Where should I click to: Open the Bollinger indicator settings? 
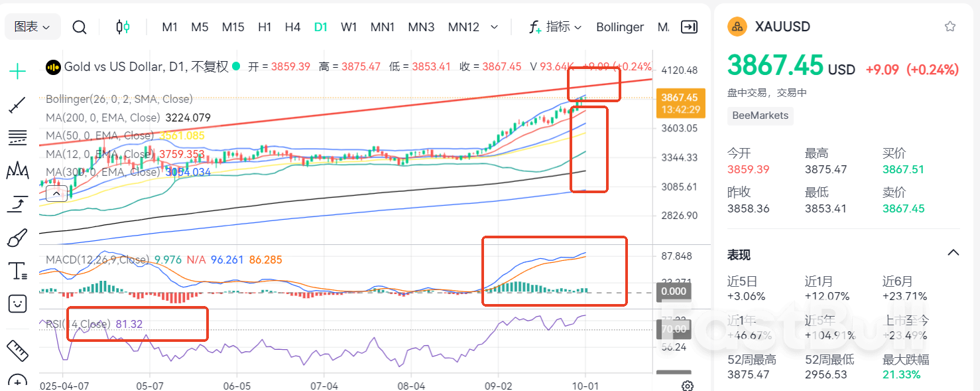point(619,27)
